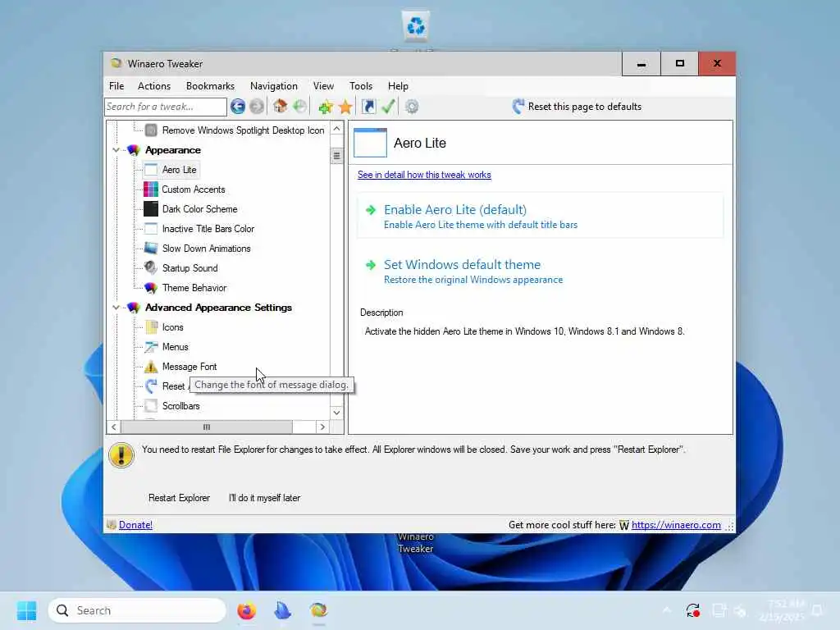
Task: Click the tree's scroll up arrow
Action: point(336,129)
